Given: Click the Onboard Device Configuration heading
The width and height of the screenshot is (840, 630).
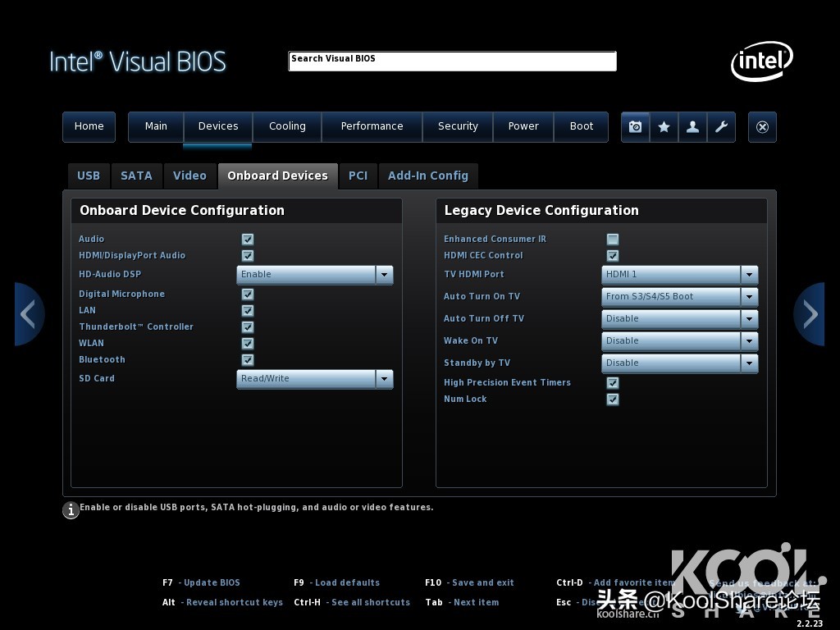Looking at the screenshot, I should click(182, 211).
